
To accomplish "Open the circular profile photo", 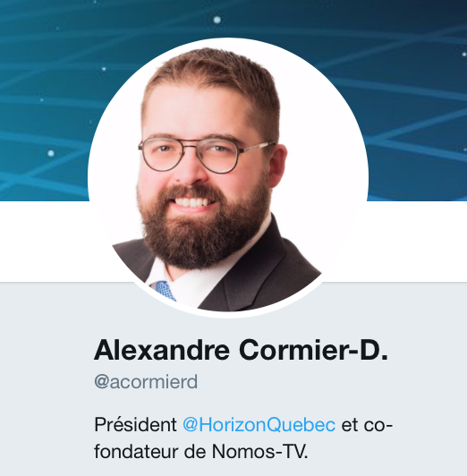I will (228, 177).
